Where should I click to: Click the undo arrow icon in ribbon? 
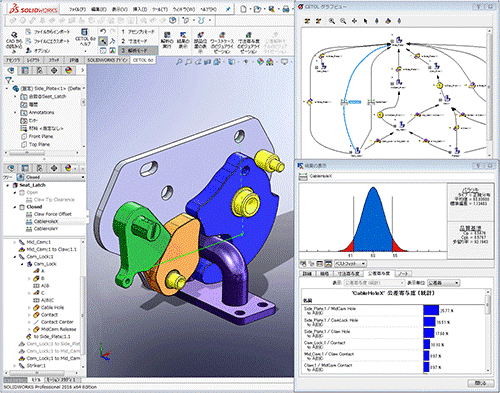tap(103, 32)
